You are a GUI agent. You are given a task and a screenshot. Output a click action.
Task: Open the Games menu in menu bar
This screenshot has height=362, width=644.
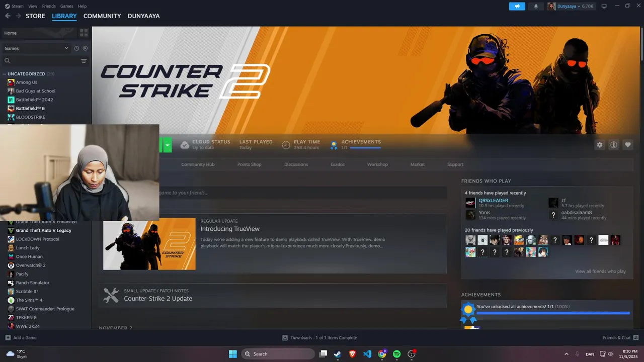click(x=66, y=6)
